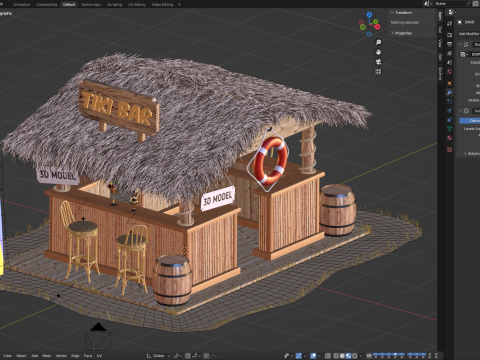
Task: Click the proportional editing falloff icon
Action: (213, 356)
